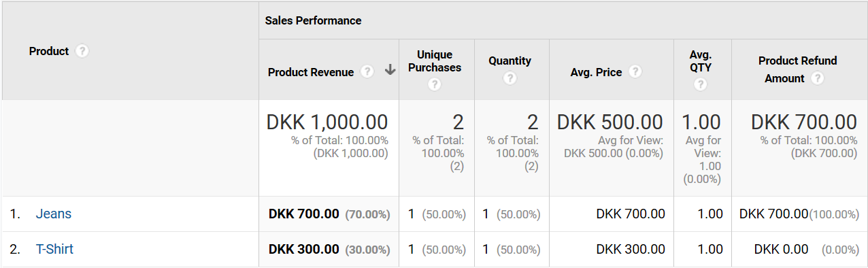The image size is (868, 268).
Task: Open the Jeans product link
Action: click(54, 214)
